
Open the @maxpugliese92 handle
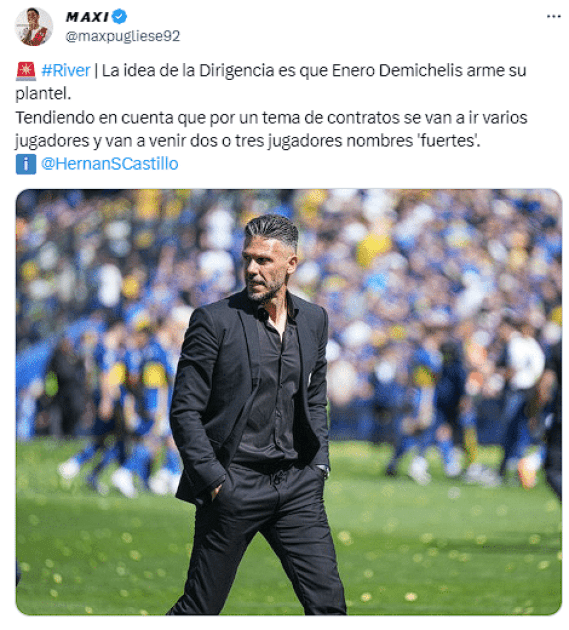pyautogui.click(x=123, y=36)
